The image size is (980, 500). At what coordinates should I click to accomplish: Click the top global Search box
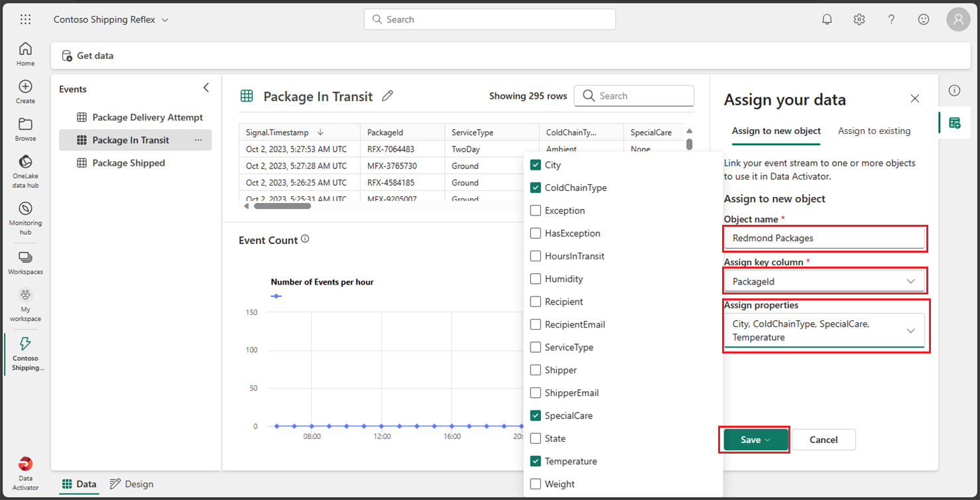tap(490, 19)
